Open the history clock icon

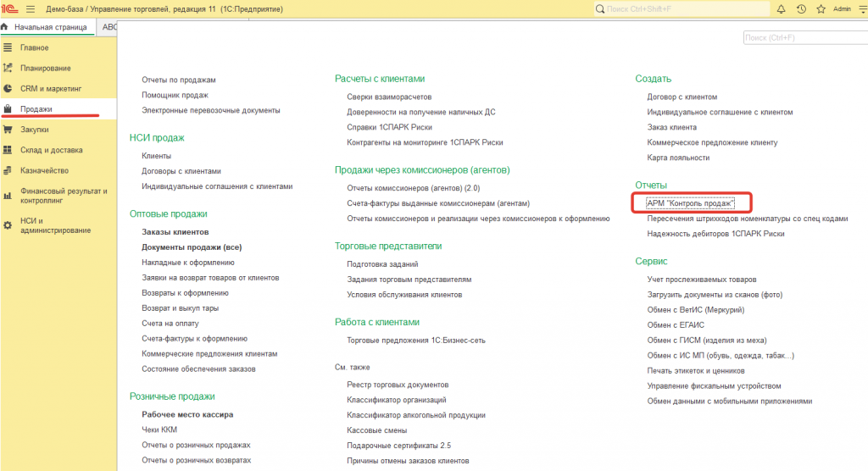tap(801, 8)
